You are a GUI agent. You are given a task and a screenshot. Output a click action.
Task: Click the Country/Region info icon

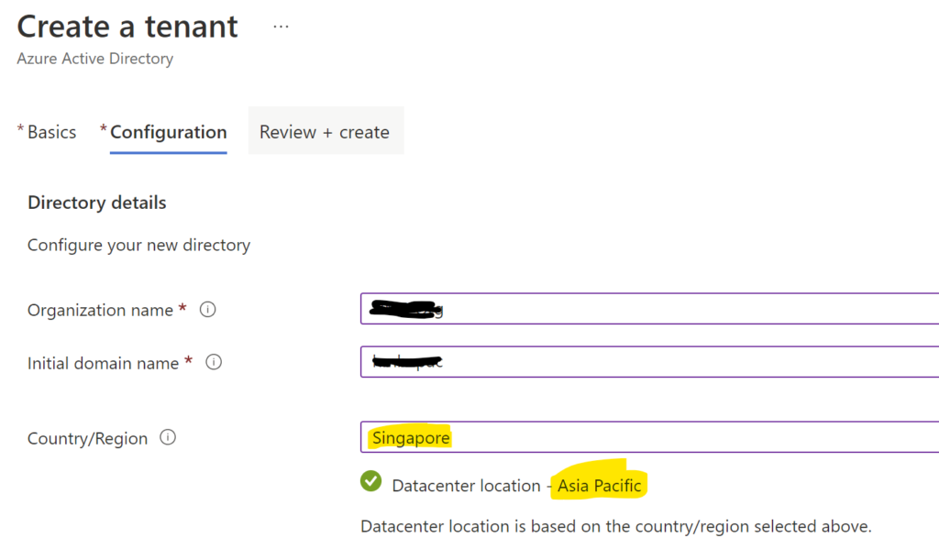[168, 437]
